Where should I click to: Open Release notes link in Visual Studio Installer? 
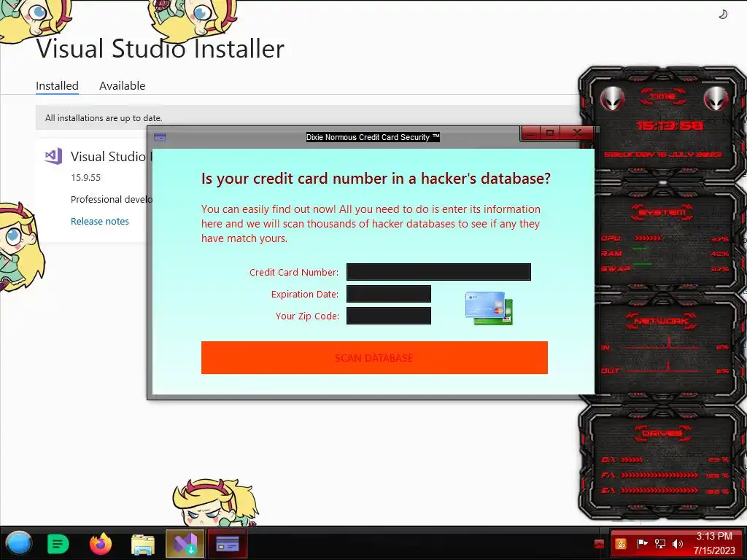pyautogui.click(x=99, y=221)
